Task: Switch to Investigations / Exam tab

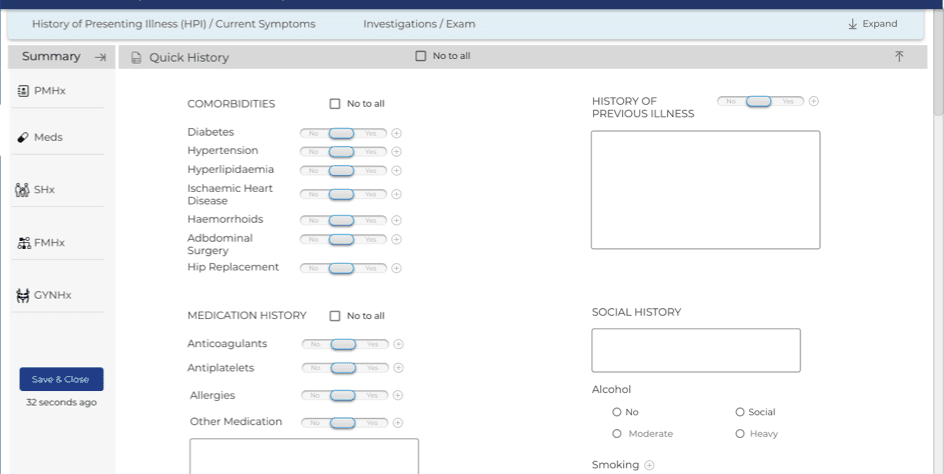Action: click(x=419, y=24)
